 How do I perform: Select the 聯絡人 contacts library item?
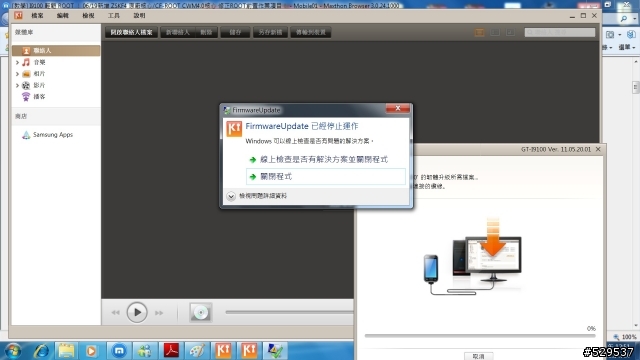pyautogui.click(x=56, y=51)
